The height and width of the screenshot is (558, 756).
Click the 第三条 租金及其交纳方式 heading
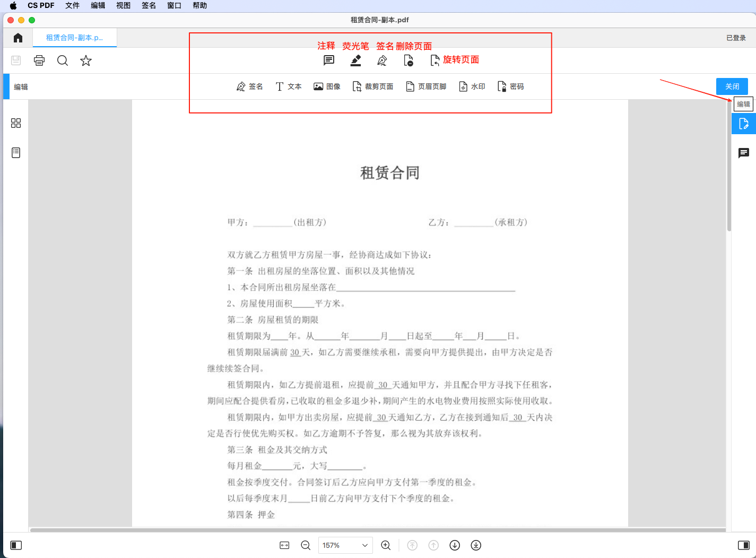click(x=277, y=450)
